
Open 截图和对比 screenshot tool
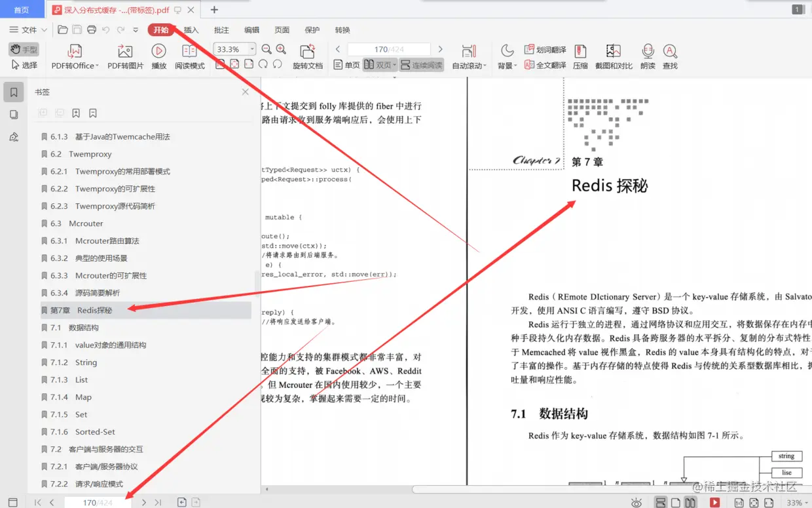pos(614,56)
